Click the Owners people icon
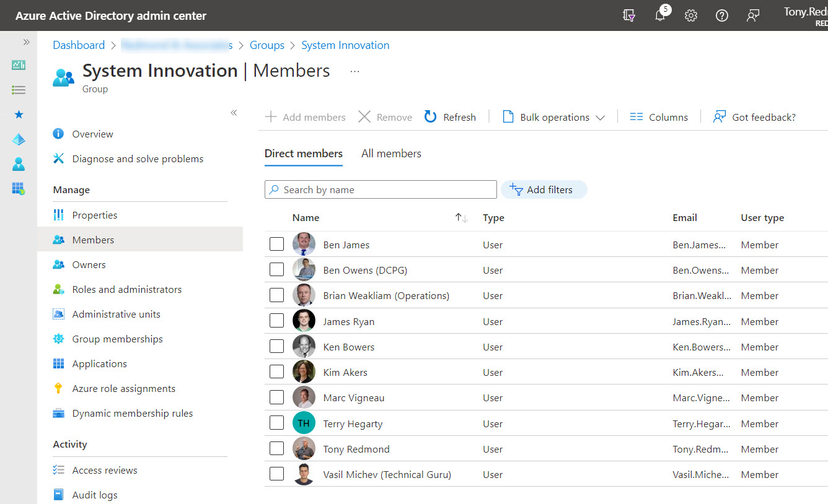The width and height of the screenshot is (828, 504). click(58, 264)
